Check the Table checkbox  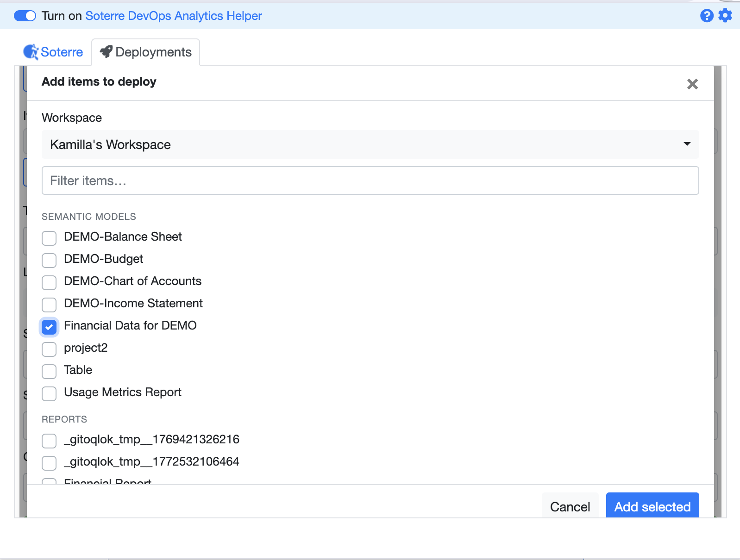click(x=49, y=371)
